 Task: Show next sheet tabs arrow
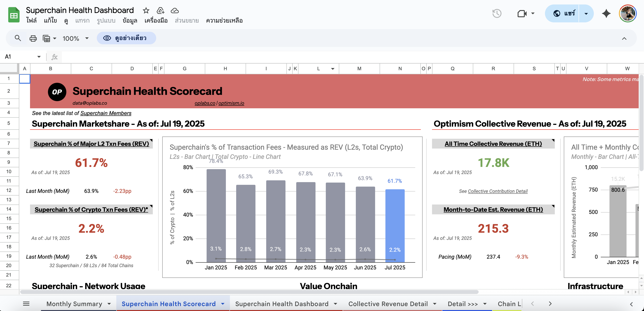[x=550, y=304]
